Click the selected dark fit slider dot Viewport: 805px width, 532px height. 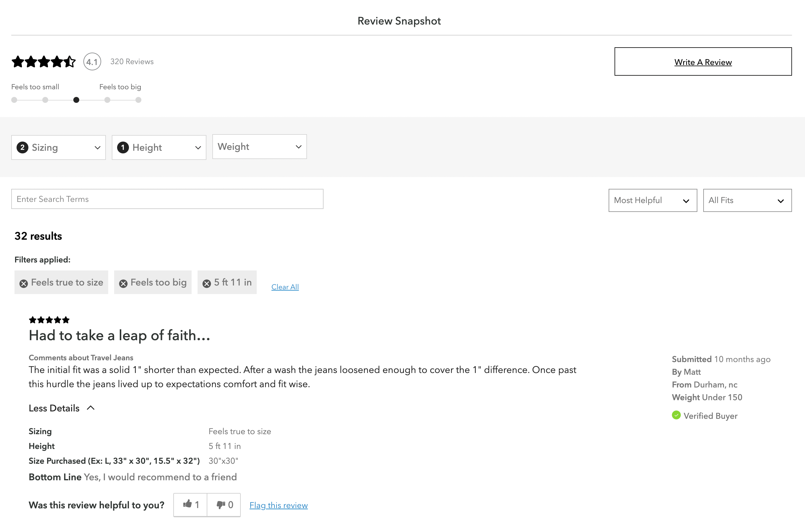pos(76,100)
